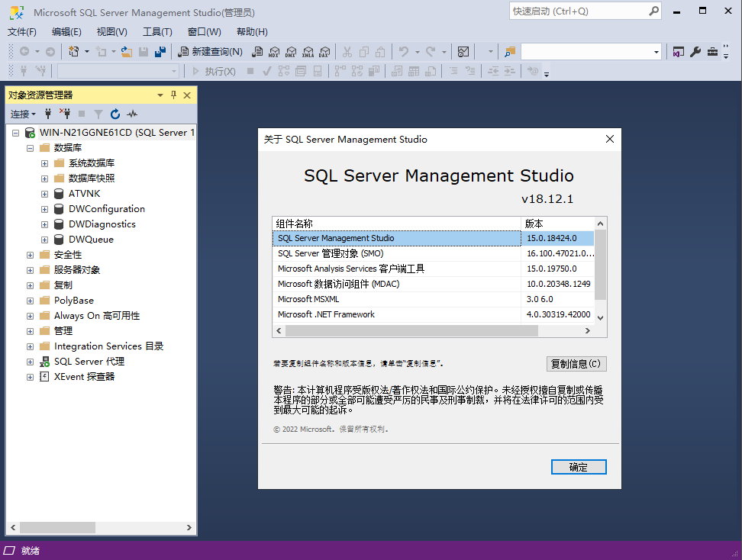The height and width of the screenshot is (560, 742).
Task: Click the wrench properties icon in toolbar
Action: (695, 52)
